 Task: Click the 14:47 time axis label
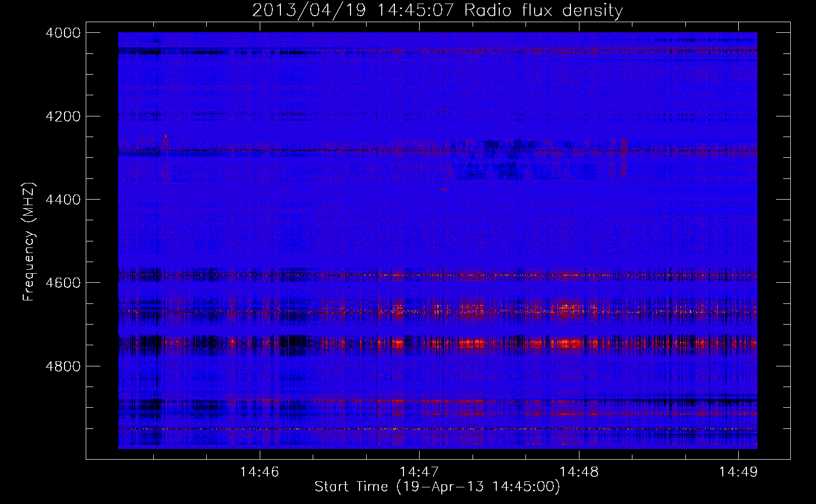point(419,472)
